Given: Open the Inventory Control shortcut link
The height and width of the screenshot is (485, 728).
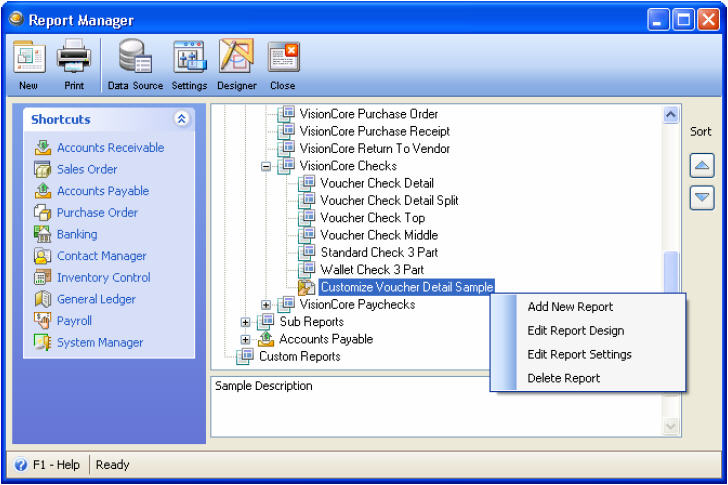Looking at the screenshot, I should [104, 278].
